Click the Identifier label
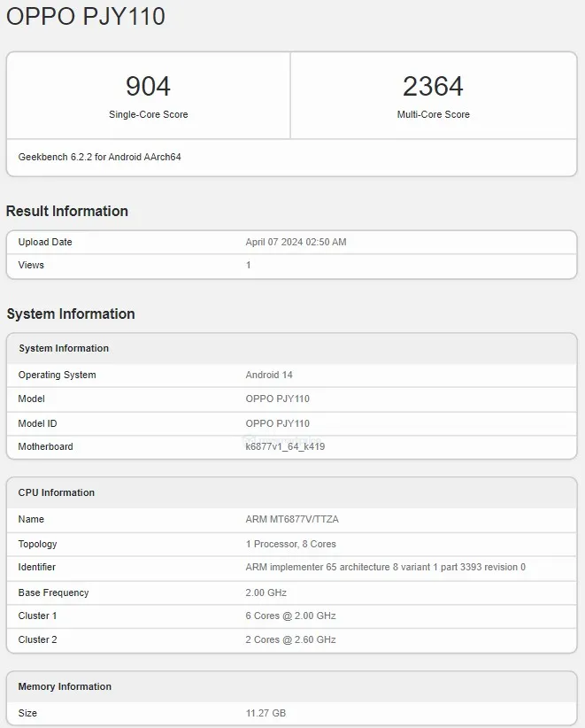This screenshot has height=728, width=585. 36,567
